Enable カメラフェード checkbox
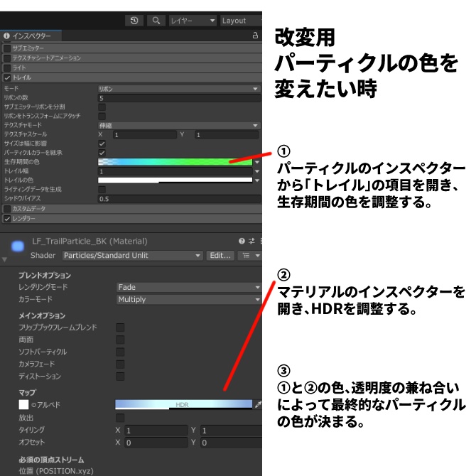476x476 pixels. point(120,364)
